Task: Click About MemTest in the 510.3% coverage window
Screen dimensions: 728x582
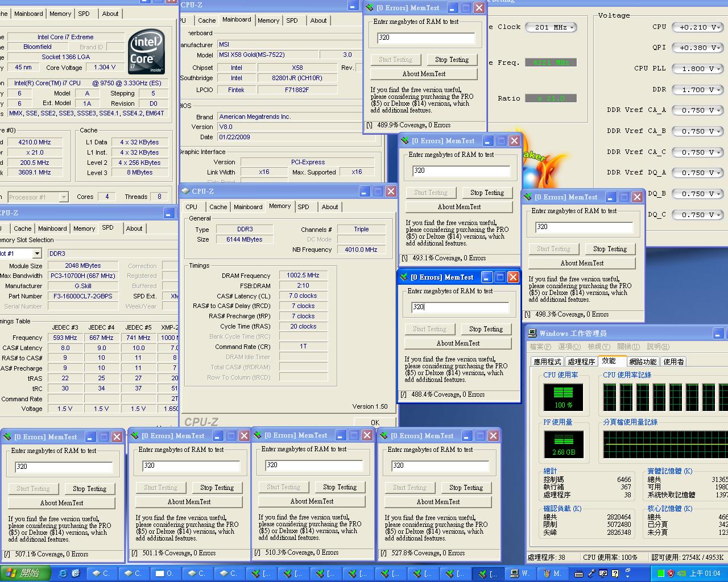Action: point(312,501)
